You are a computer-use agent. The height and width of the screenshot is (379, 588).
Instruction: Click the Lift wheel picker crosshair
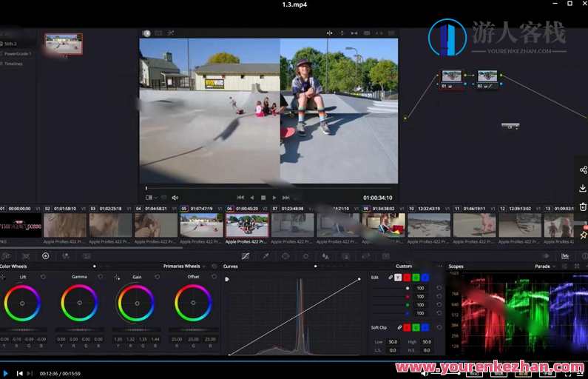coord(3,277)
